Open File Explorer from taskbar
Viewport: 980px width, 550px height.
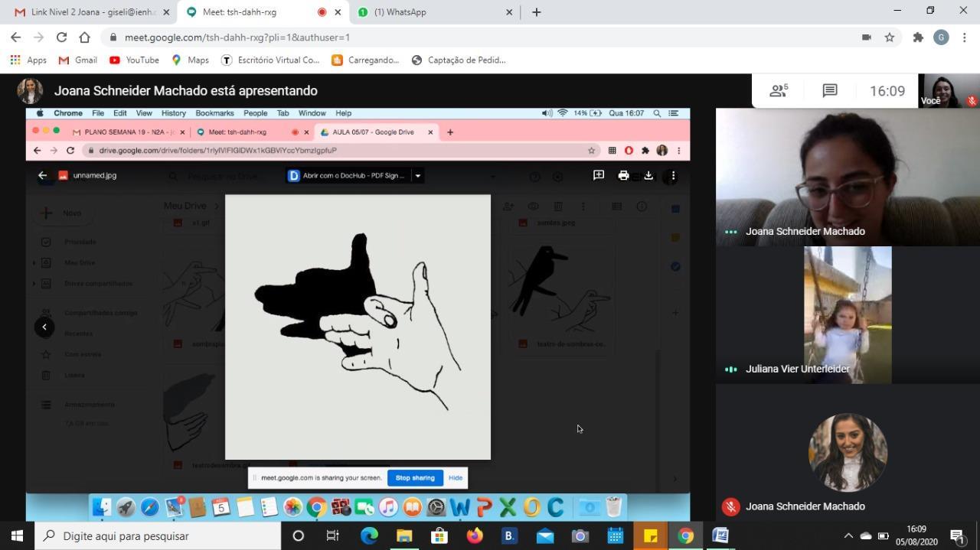(x=404, y=535)
